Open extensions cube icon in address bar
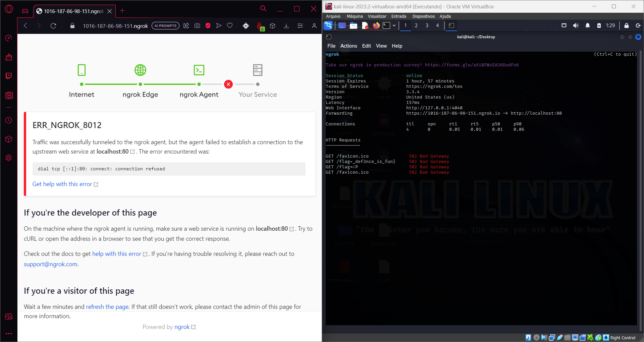 [273, 26]
